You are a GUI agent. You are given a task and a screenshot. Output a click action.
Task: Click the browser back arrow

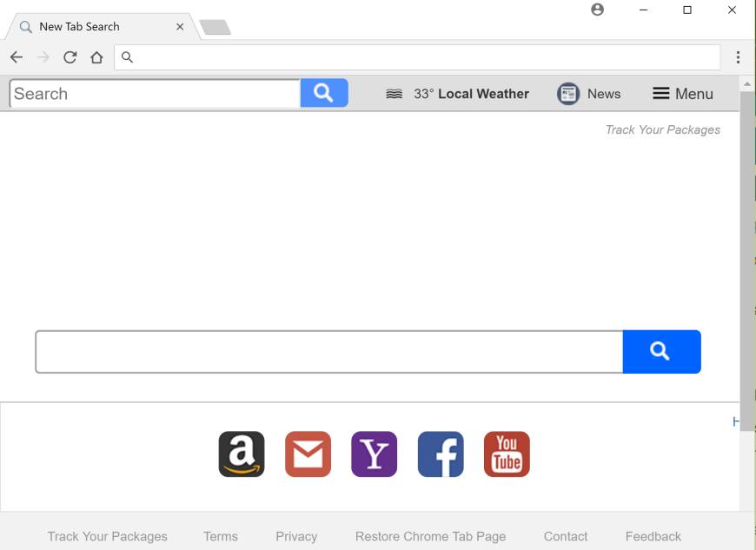(x=17, y=57)
